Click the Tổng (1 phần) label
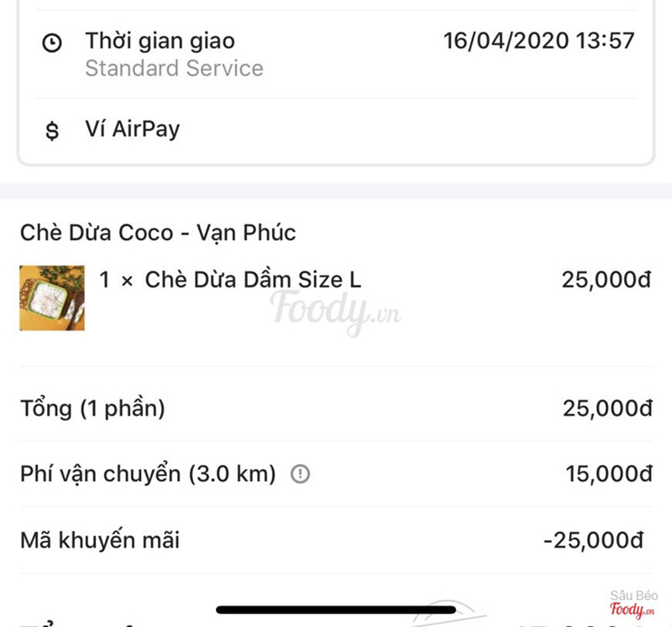 [92, 409]
